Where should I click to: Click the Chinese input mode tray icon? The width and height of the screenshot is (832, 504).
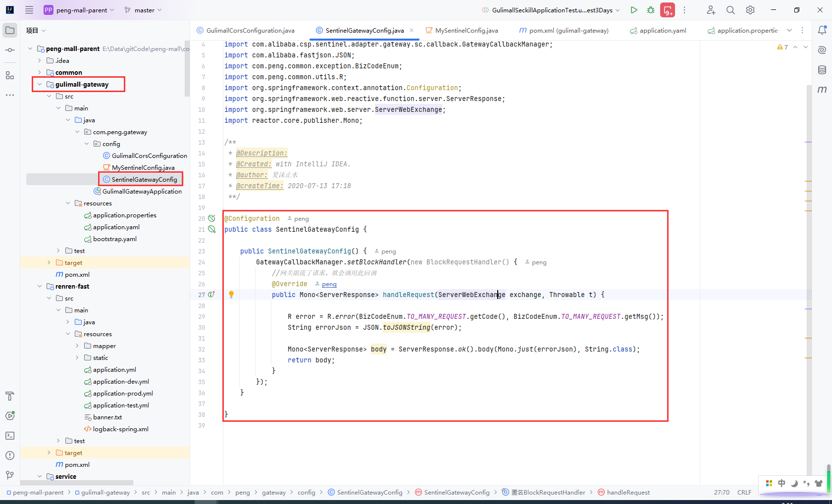point(781,483)
